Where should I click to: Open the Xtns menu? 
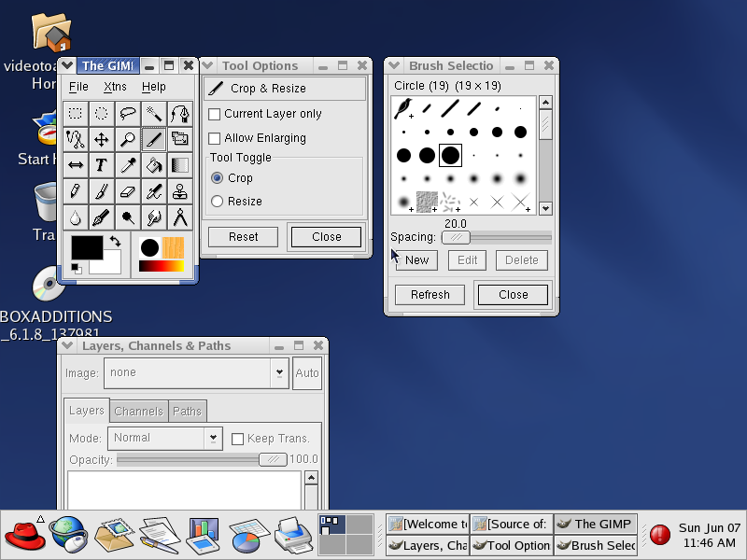pos(115,87)
